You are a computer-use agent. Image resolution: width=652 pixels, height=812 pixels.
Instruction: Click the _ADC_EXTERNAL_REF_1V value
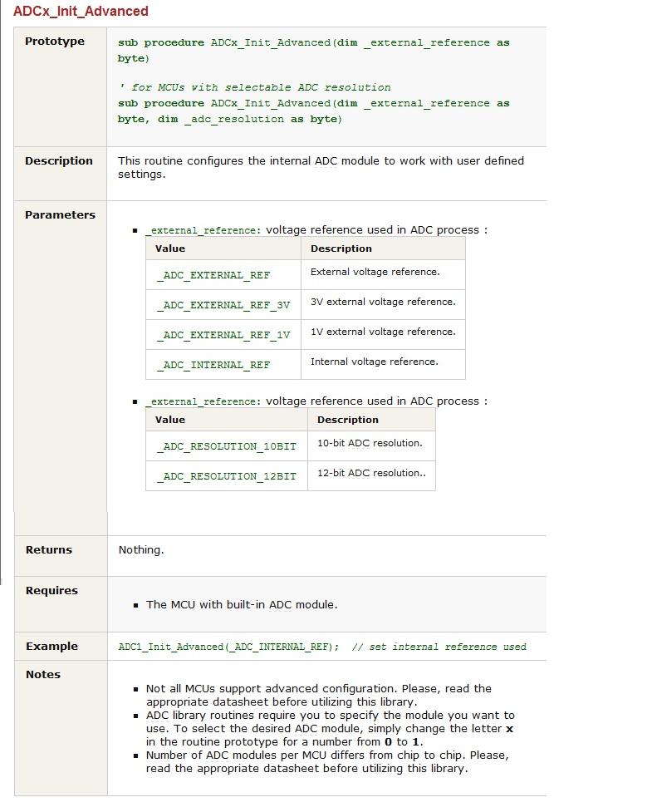(x=223, y=335)
